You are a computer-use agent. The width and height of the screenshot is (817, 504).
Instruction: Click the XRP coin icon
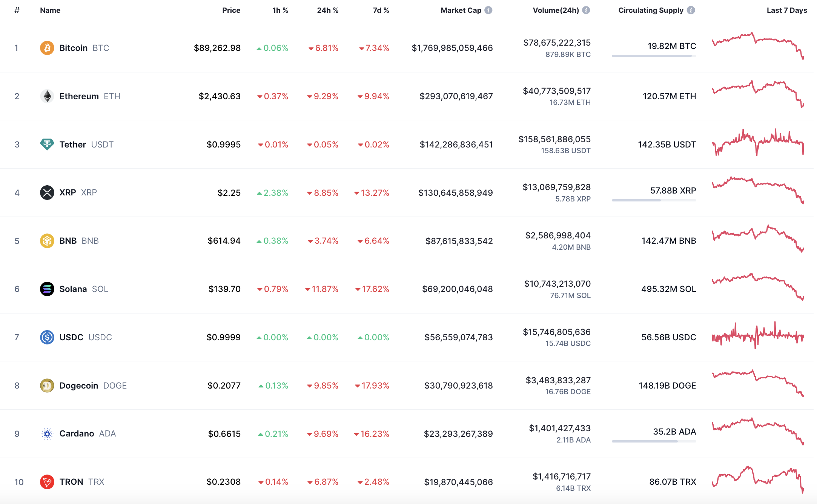47,193
